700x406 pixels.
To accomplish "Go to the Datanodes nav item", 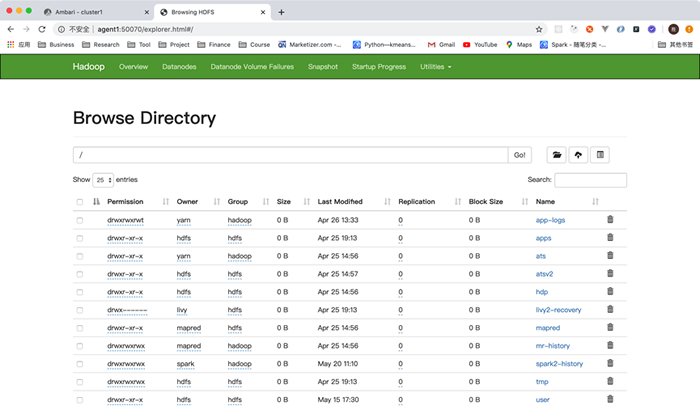I will pos(179,67).
